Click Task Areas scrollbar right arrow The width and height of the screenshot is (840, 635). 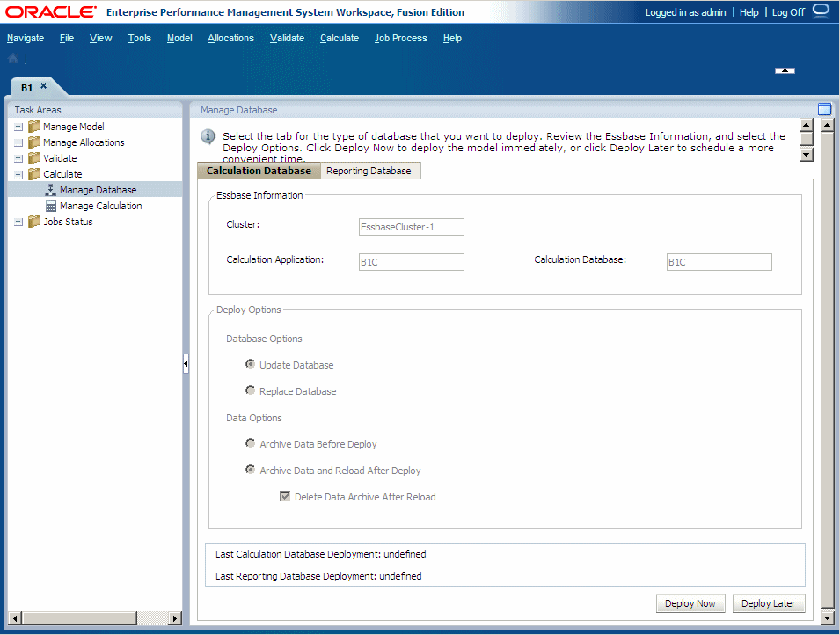175,618
